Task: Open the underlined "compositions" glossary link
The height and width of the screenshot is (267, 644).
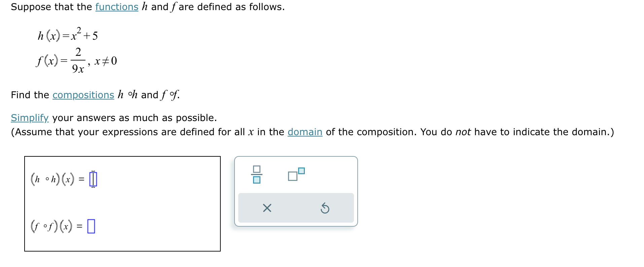Action: 83,95
